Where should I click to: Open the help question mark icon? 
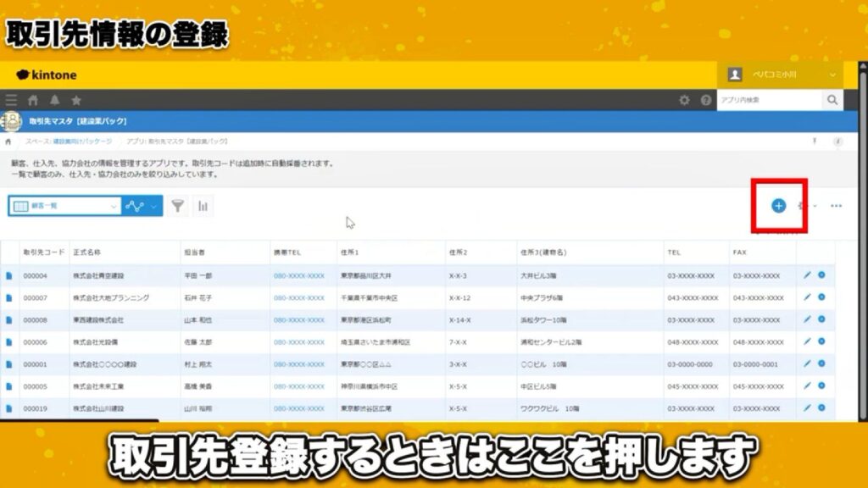coord(706,100)
